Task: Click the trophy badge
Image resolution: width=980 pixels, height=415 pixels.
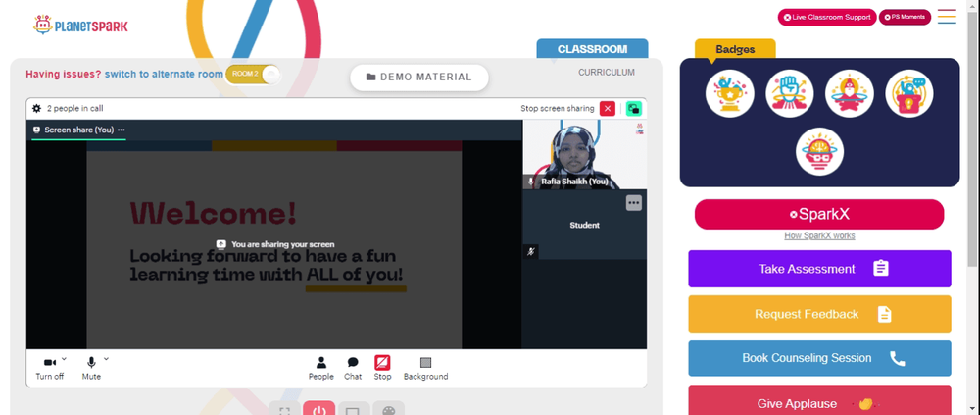Action: [729, 93]
